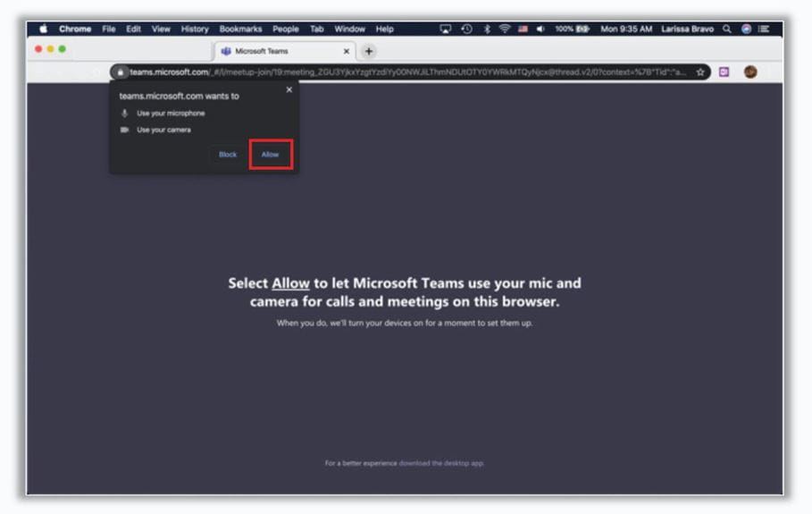Open Spotlight search magnifier icon
Screen dimensions: 812x514
pos(727,29)
